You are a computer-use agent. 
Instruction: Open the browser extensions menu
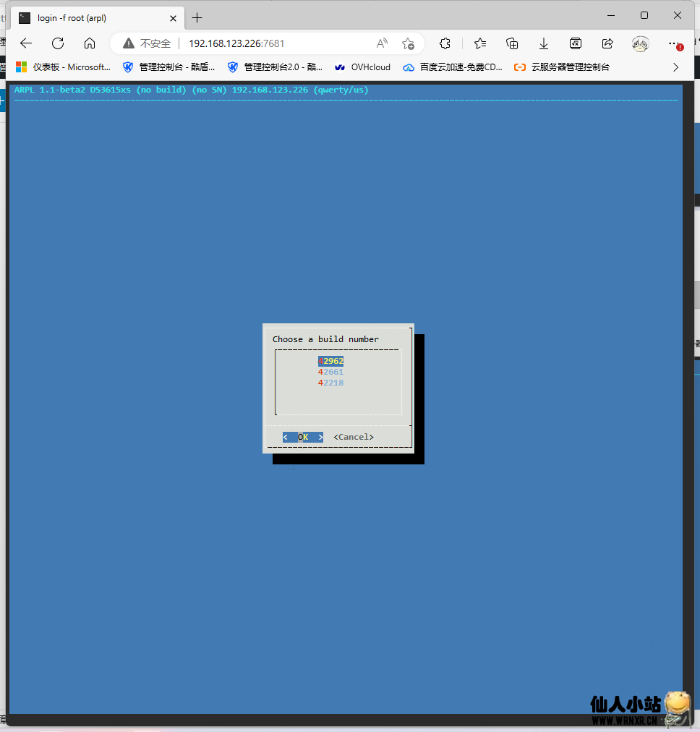(445, 43)
